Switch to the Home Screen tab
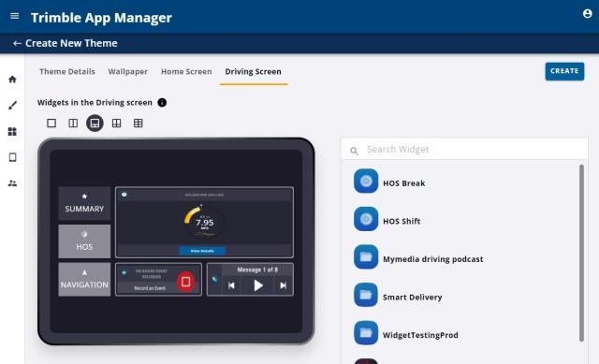599x364 pixels. click(x=186, y=71)
